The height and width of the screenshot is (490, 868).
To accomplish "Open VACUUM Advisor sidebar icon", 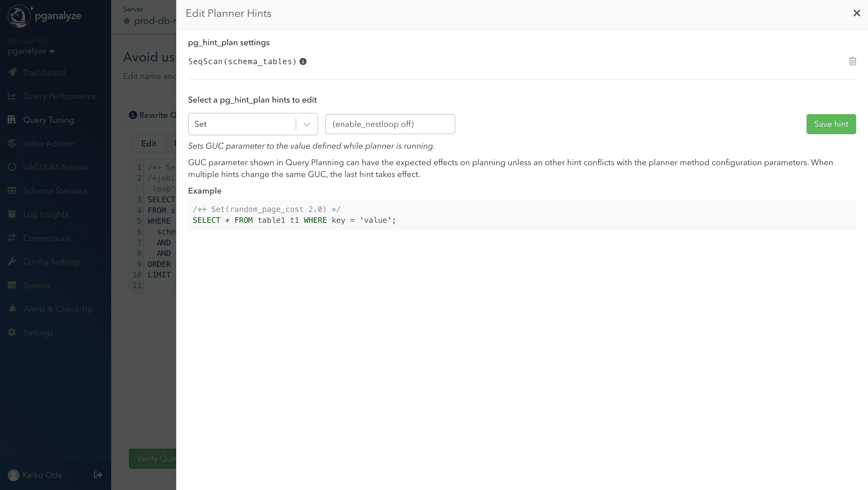I will tap(12, 167).
